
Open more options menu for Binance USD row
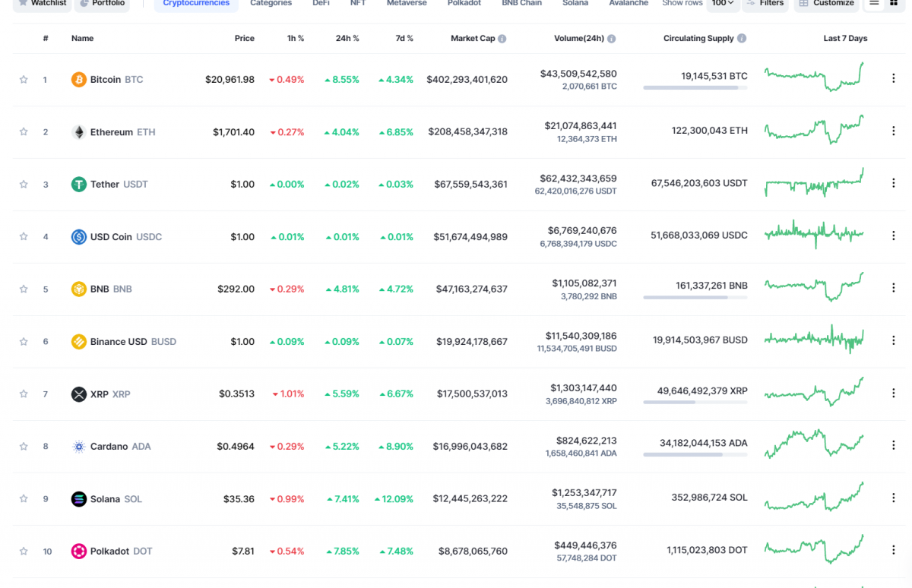click(x=894, y=340)
